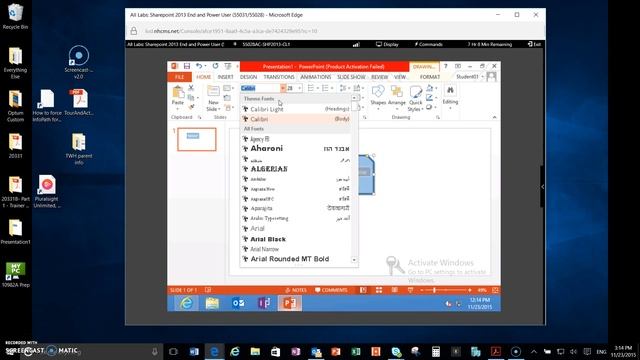The height and width of the screenshot is (360, 640).
Task: Switch to Reading view in status bar
Action: (x=394, y=290)
